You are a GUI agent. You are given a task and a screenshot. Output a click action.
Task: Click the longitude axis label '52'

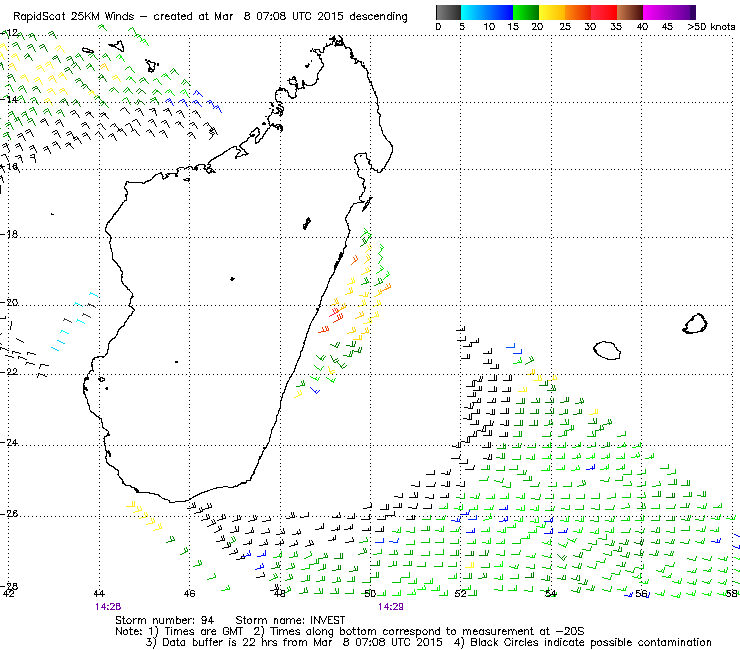(460, 594)
